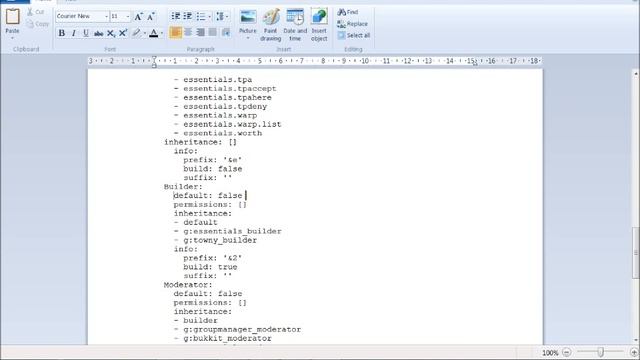640x360 pixels.
Task: Apply the font text color A
Action: [x=153, y=33]
